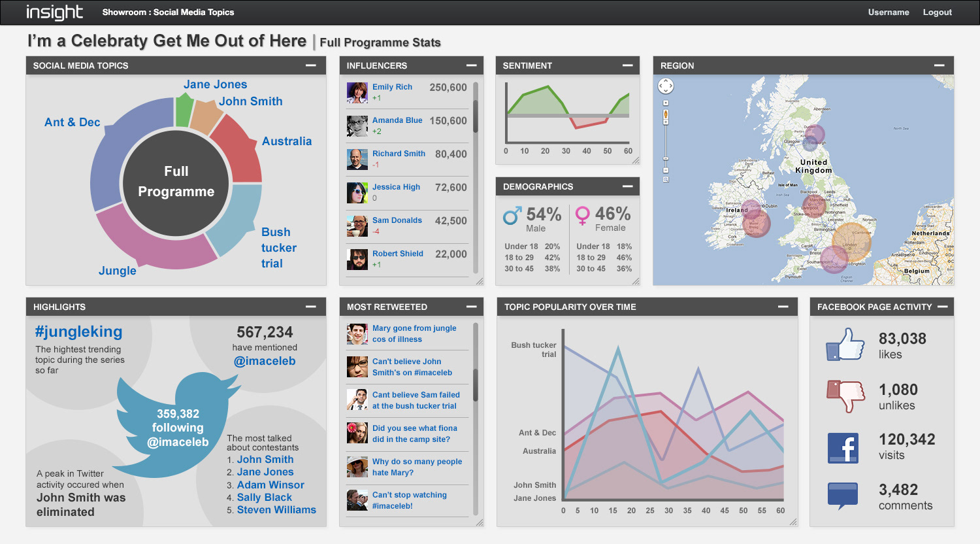Click Emily Rich's avatar thumbnail
This screenshot has width=980, height=544.
click(357, 93)
